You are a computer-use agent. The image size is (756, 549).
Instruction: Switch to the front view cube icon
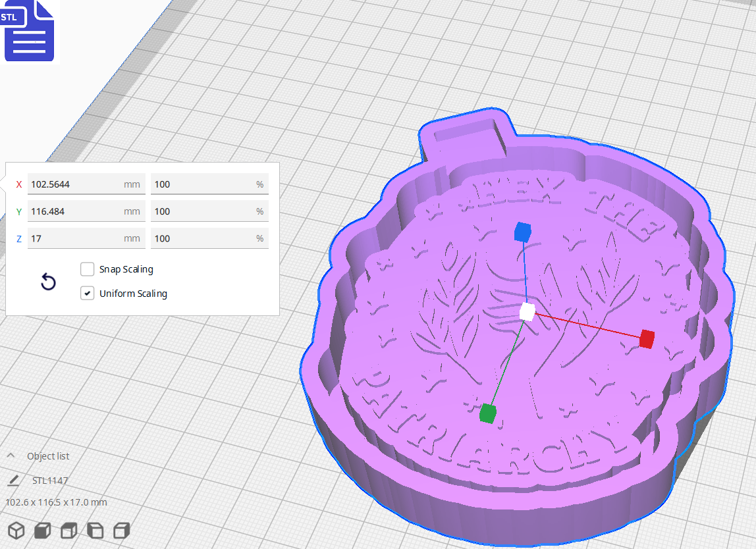(x=42, y=530)
